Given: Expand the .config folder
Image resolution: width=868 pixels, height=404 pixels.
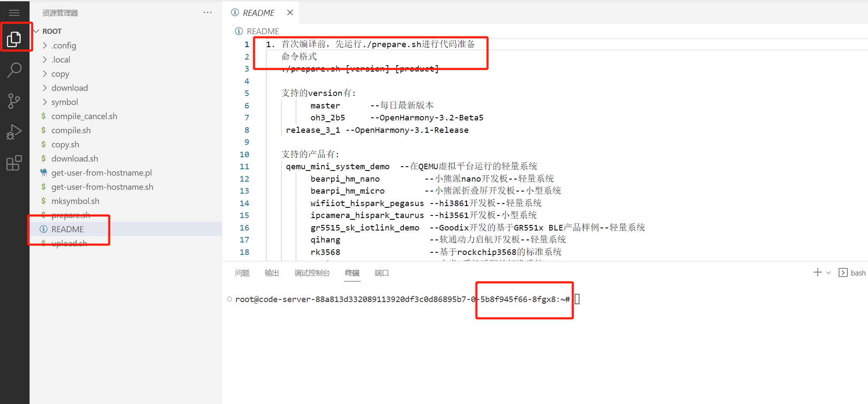Looking at the screenshot, I should (63, 45).
